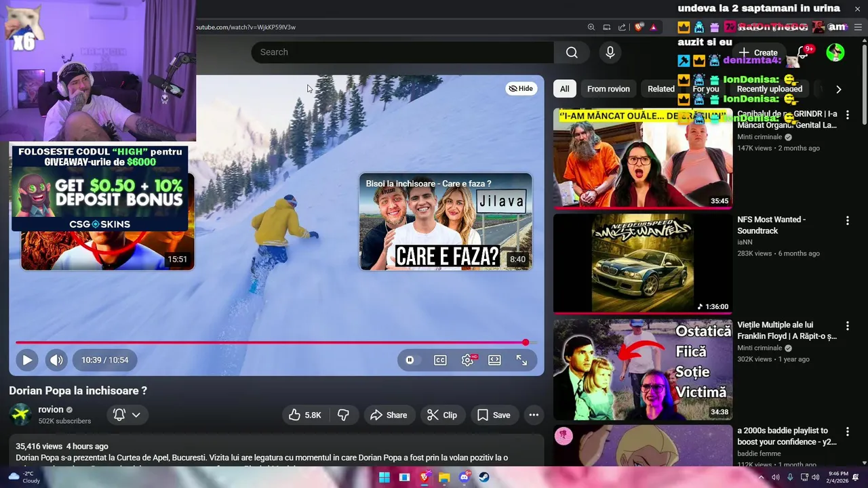Open the taskbar weather widget

(x=23, y=477)
